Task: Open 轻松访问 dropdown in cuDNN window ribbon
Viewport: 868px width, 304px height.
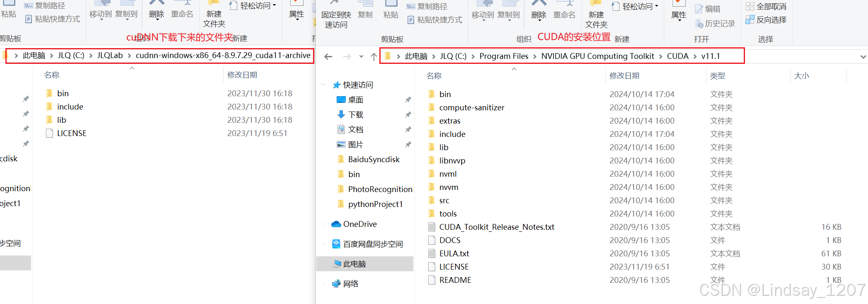Action: click(253, 5)
